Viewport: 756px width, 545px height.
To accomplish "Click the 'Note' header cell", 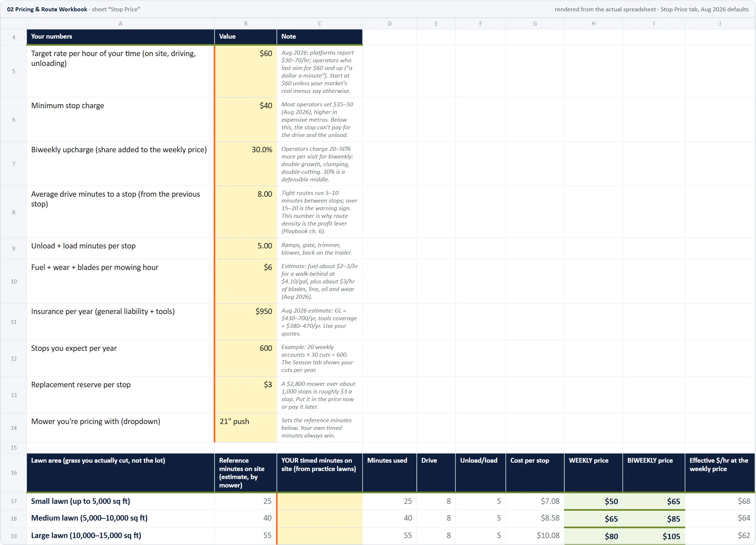I will coord(320,37).
